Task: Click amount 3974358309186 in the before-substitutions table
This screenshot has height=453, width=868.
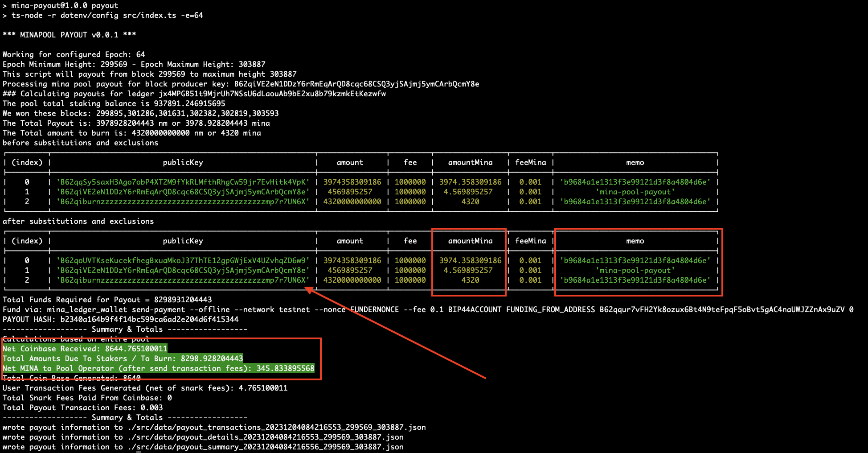Action: (352, 182)
